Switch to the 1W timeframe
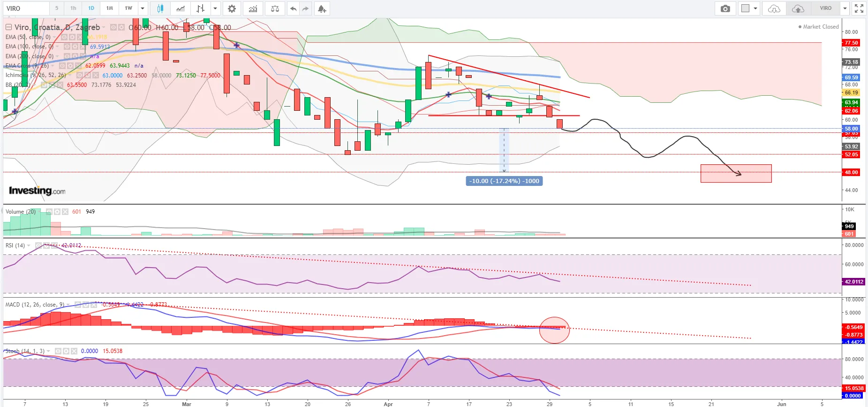Image resolution: width=868 pixels, height=407 pixels. (128, 8)
